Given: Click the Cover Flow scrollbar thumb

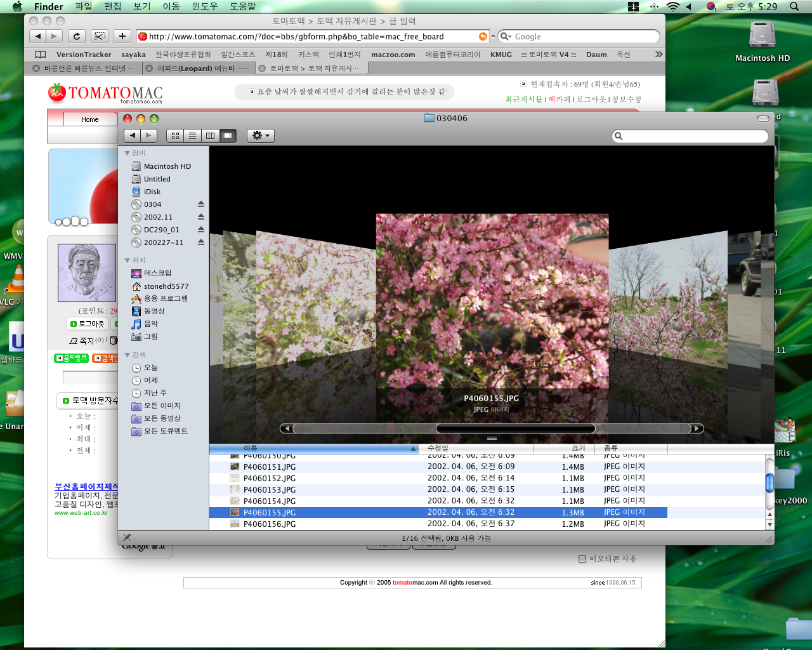Looking at the screenshot, I should pos(515,428).
